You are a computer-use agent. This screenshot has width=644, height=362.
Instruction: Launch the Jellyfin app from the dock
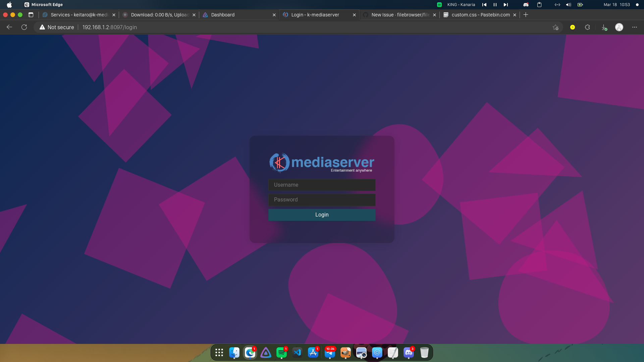coord(266,353)
